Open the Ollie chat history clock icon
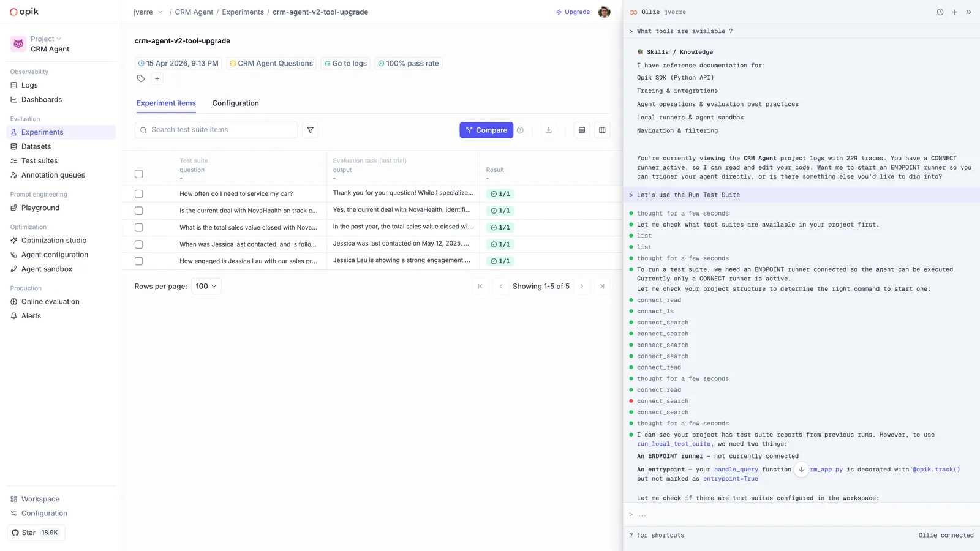Viewport: 980px width, 551px height. [940, 12]
